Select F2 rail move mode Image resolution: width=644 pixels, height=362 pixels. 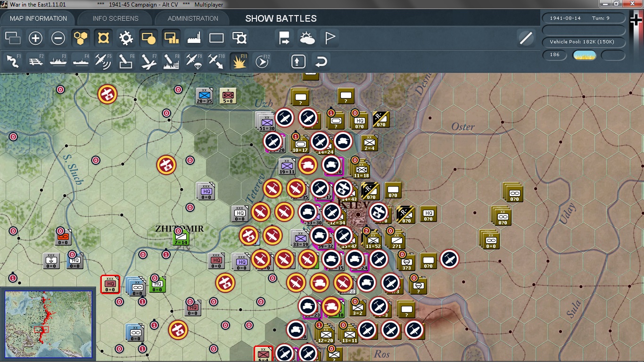tap(36, 61)
